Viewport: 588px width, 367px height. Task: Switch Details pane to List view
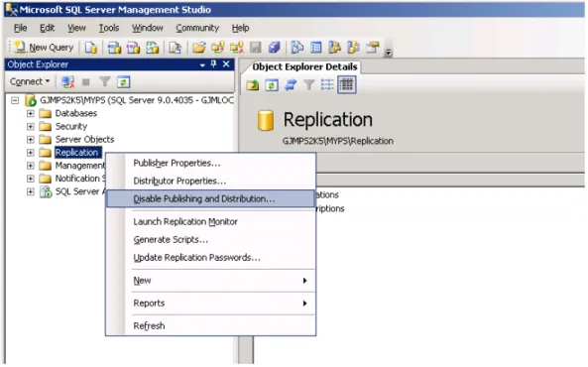[x=327, y=85]
